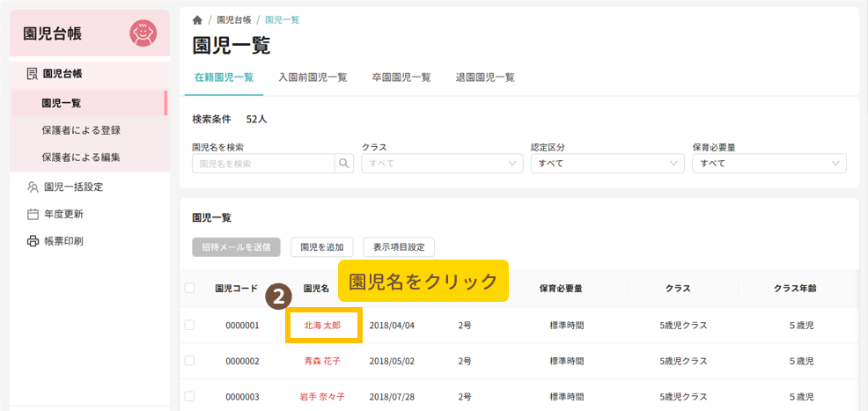Click the smiling child face logo
This screenshot has width=868, height=411.
tap(143, 33)
